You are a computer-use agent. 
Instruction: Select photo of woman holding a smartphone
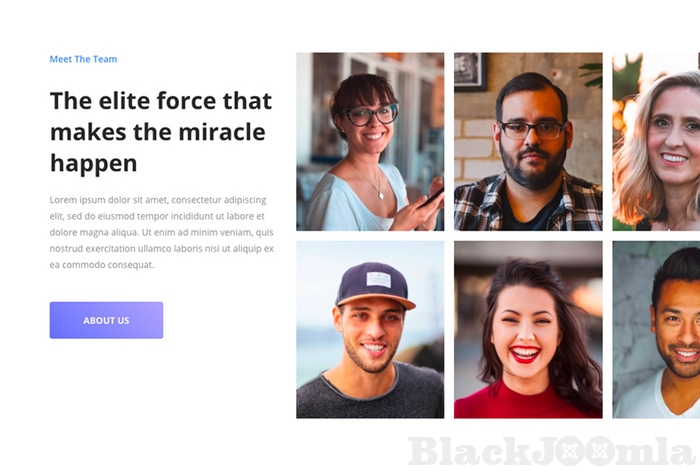(370, 142)
